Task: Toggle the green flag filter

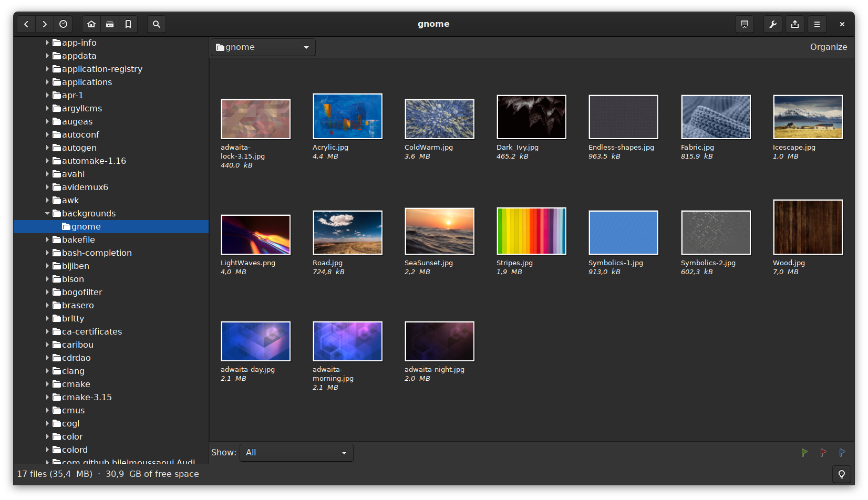Action: tap(804, 453)
